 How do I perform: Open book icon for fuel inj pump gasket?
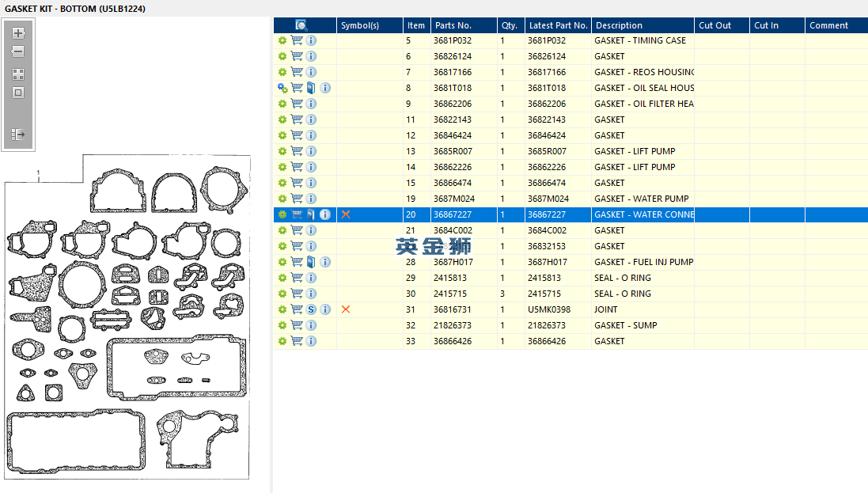[x=311, y=262]
